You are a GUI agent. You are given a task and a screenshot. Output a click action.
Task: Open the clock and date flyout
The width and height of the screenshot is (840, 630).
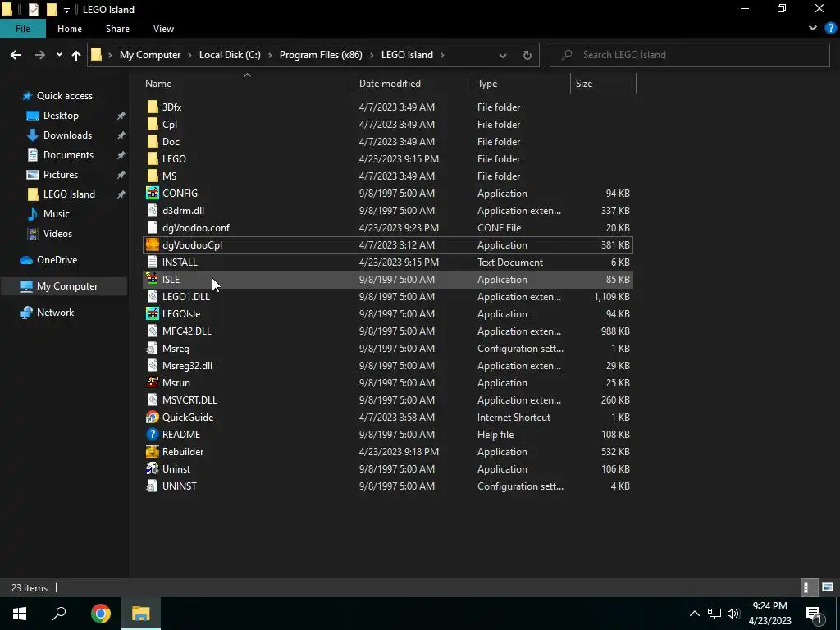point(769,614)
